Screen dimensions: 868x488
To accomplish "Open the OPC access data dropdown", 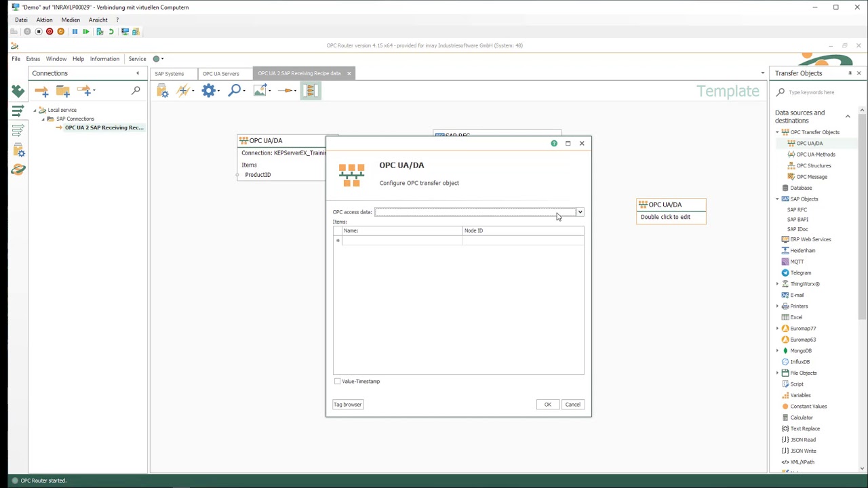I will [580, 212].
